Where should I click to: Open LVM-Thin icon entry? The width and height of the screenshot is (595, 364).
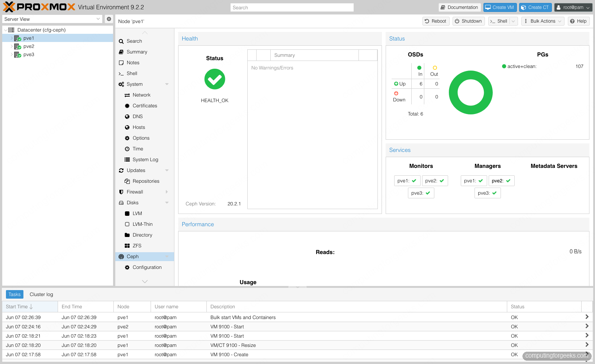pos(127,224)
